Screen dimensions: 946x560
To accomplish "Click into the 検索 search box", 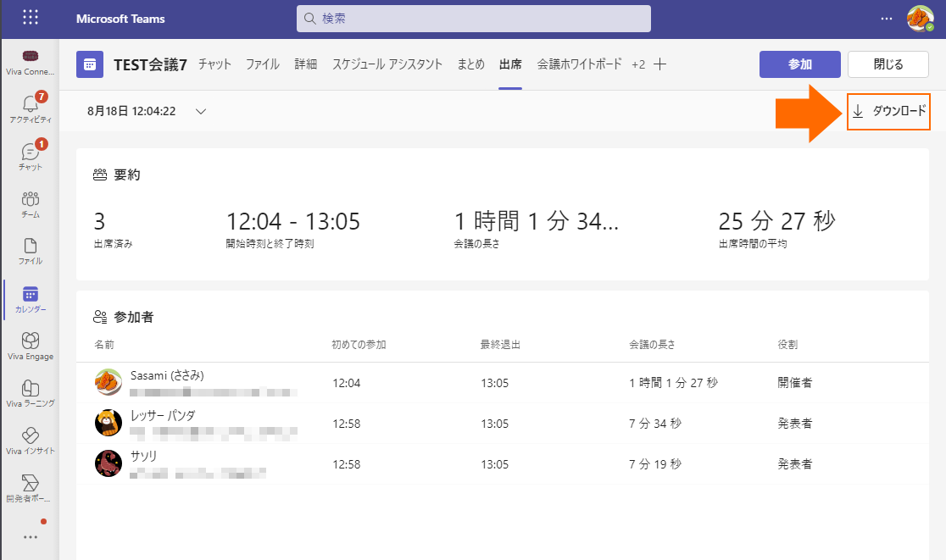I will [x=474, y=19].
